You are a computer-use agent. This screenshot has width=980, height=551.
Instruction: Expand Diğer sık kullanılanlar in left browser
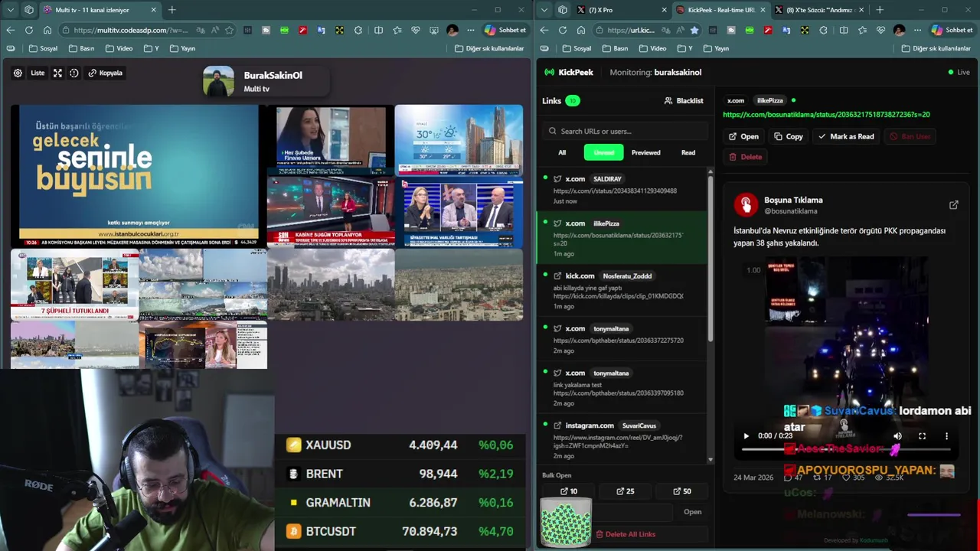489,48
